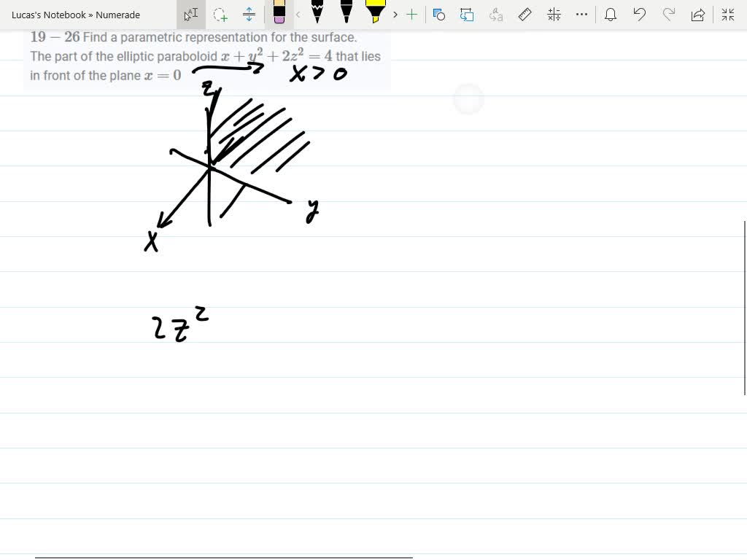
Task: Open notifications with the bell icon
Action: point(611,14)
